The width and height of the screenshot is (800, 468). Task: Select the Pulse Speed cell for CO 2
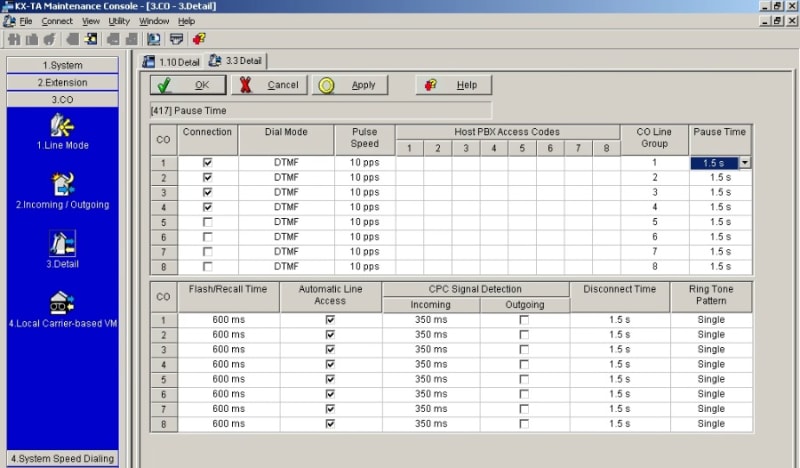point(364,178)
